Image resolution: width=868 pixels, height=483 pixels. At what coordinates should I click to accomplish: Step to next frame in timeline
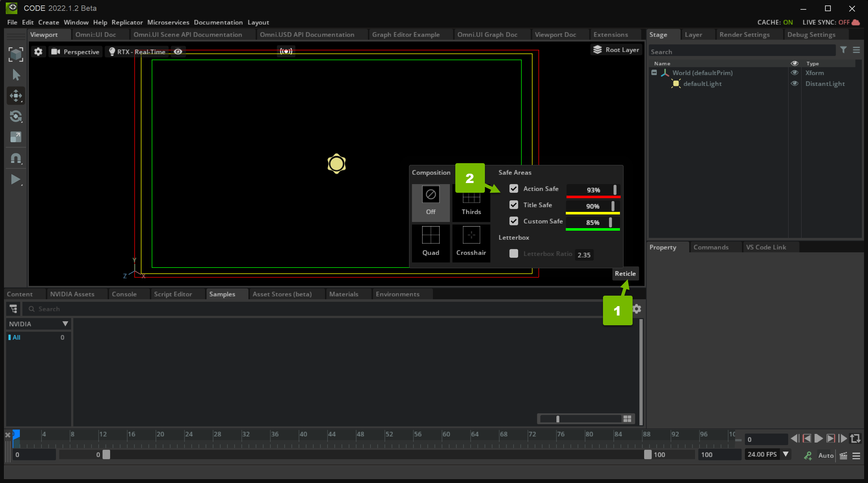pos(830,438)
